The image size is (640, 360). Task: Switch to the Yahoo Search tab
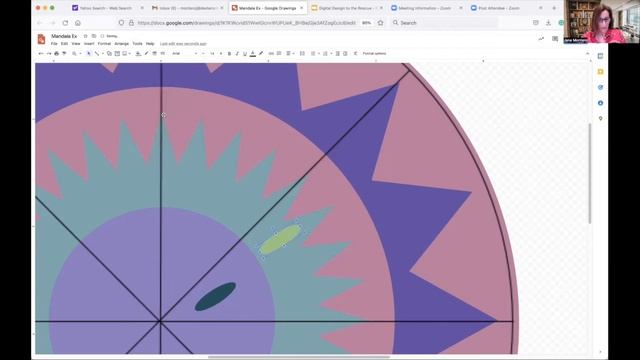(107, 8)
